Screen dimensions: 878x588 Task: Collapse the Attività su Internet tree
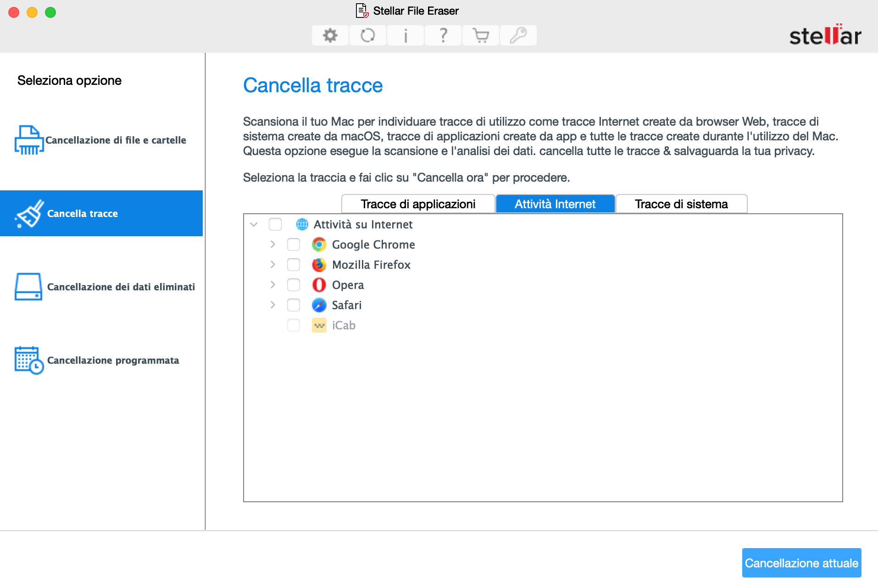coord(254,224)
